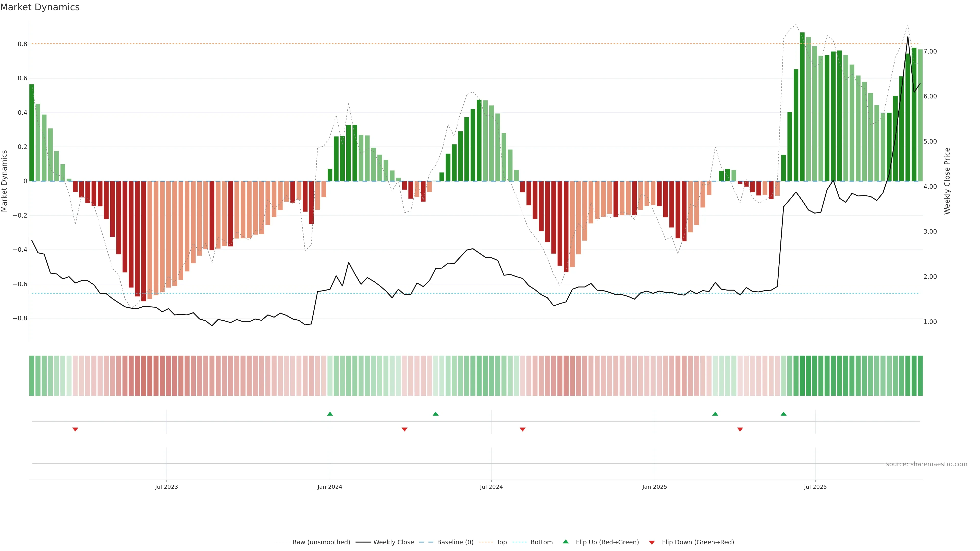Click first dark green heatmap strip cell
The image size is (980, 551).
pyautogui.click(x=32, y=375)
